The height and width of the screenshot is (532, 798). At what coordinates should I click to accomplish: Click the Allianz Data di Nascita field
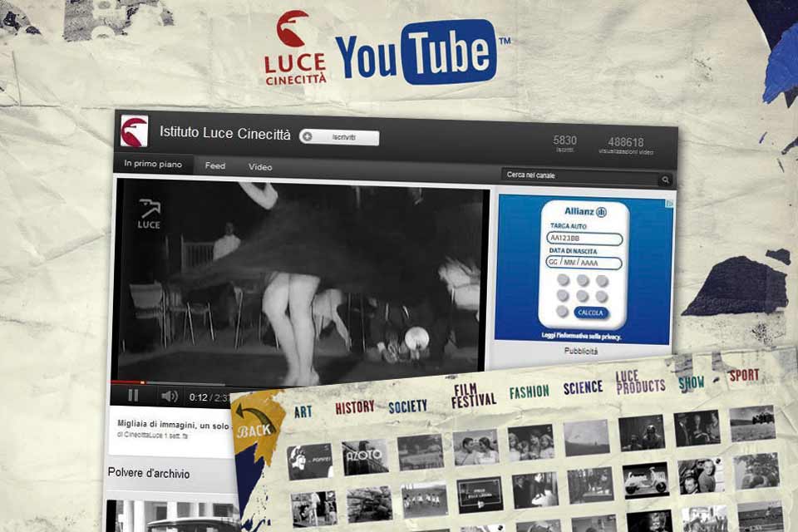[x=584, y=263]
